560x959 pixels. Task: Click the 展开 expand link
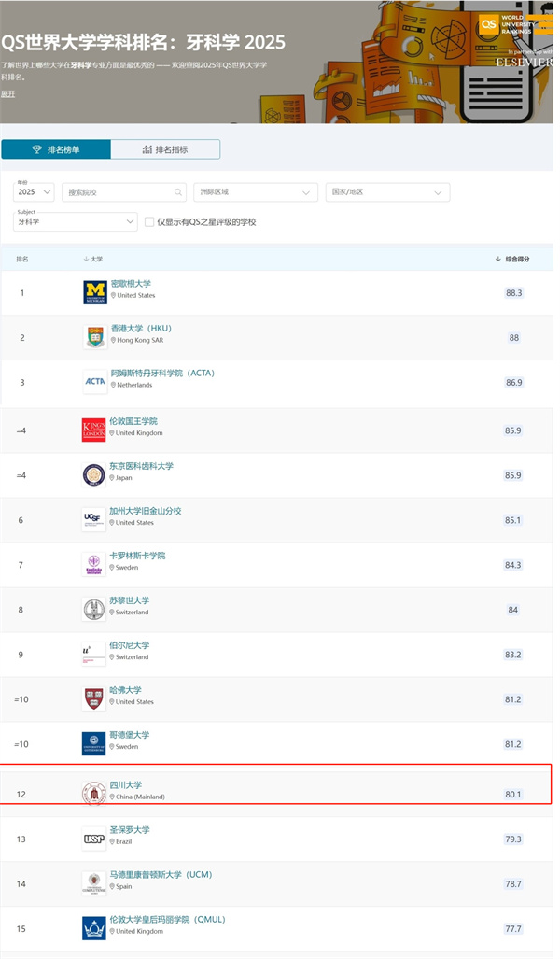[x=7, y=94]
